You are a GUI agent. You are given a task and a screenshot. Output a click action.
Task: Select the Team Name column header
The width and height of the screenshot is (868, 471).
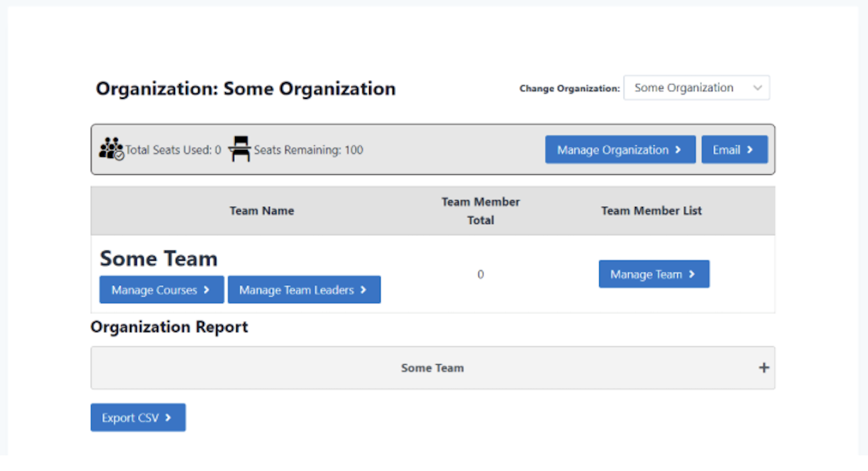pyautogui.click(x=261, y=211)
